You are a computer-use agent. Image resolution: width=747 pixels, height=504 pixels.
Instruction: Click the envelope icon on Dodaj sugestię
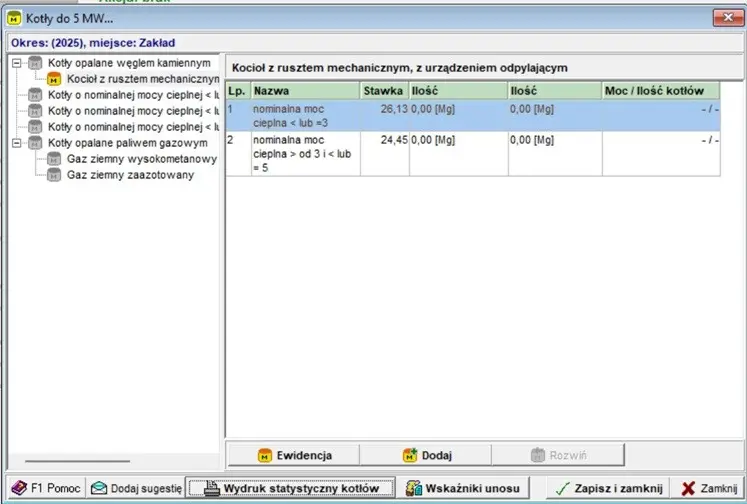coord(99,489)
